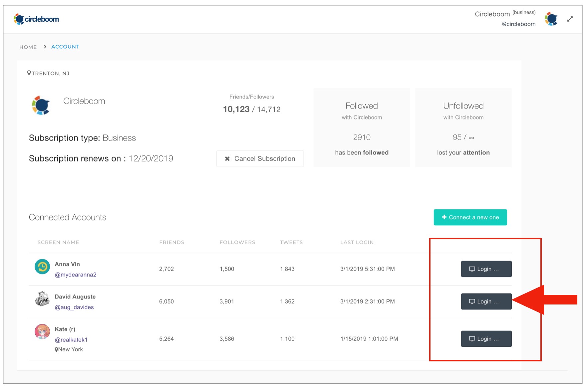Click the FRIENDS column header
This screenshot has width=588, height=390.
[172, 242]
